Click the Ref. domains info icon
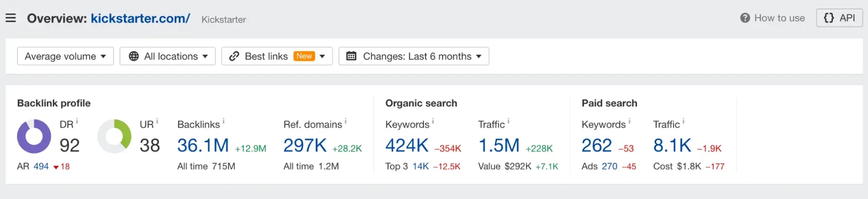 click(x=346, y=121)
